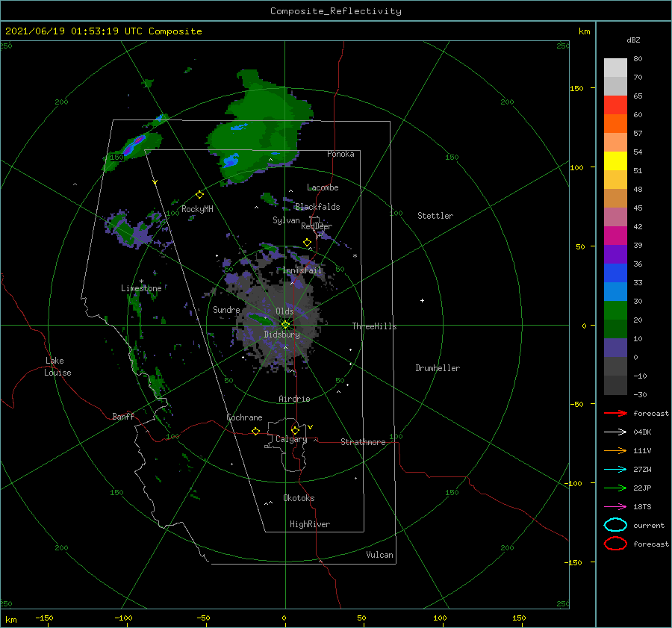Click the Sylvan label

[x=286, y=220]
